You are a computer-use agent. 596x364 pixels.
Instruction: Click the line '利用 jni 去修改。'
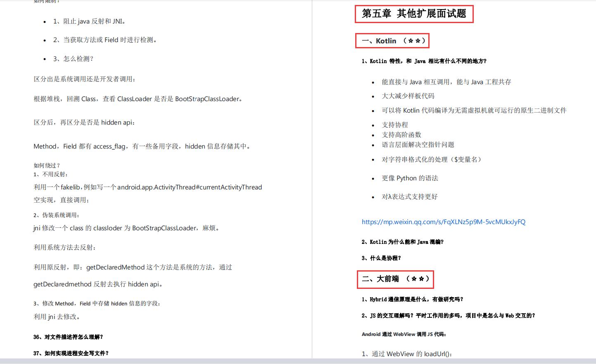pos(57,317)
